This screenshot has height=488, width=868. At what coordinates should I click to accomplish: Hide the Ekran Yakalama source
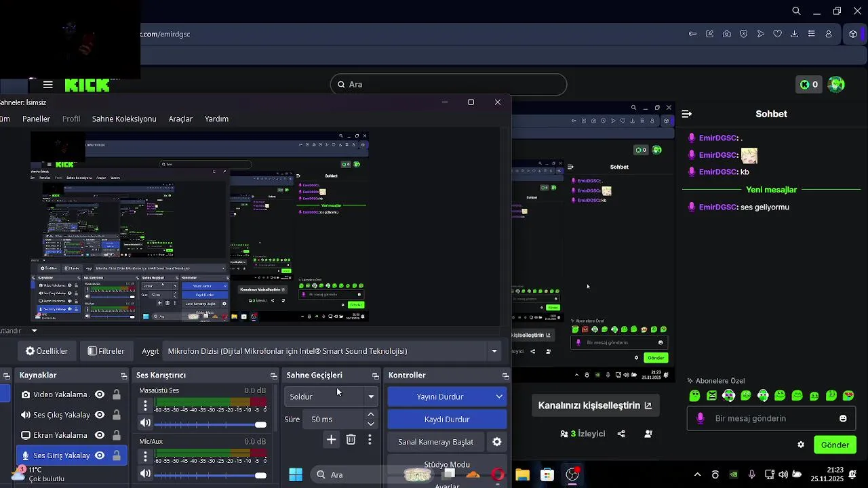(x=100, y=435)
